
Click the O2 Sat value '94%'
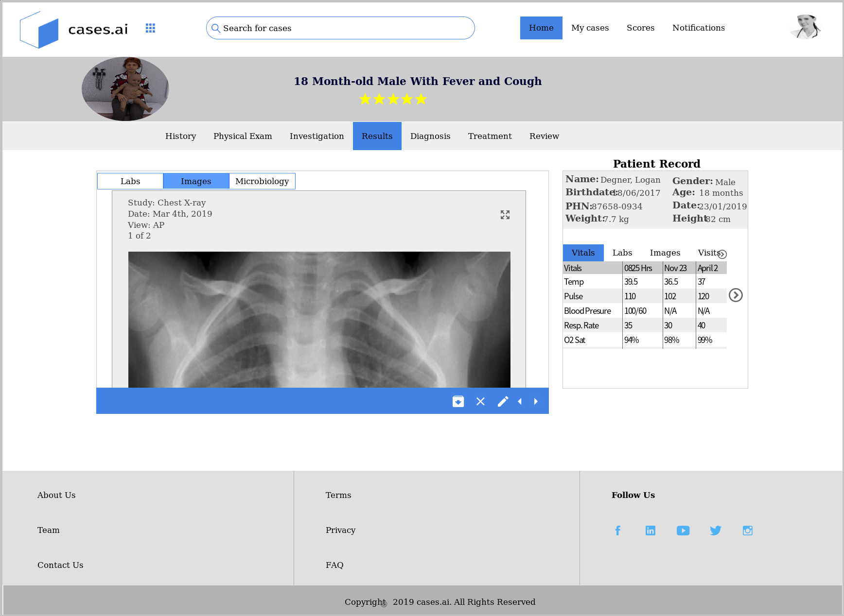(632, 340)
